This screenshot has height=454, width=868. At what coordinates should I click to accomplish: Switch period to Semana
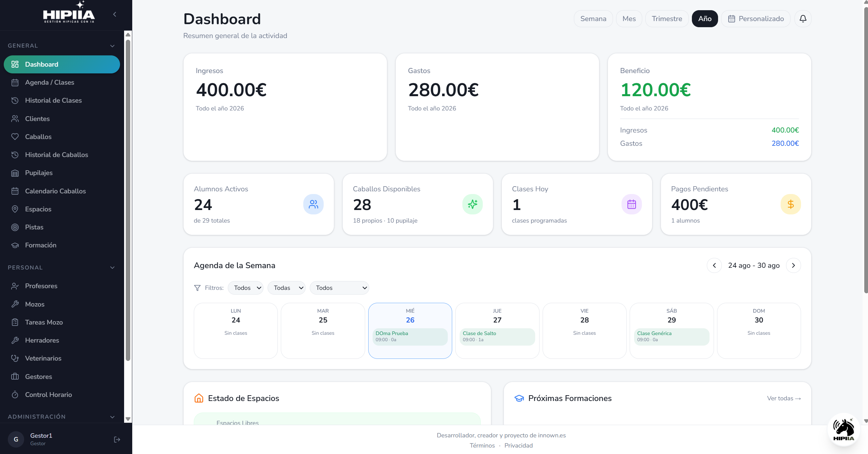pyautogui.click(x=593, y=19)
